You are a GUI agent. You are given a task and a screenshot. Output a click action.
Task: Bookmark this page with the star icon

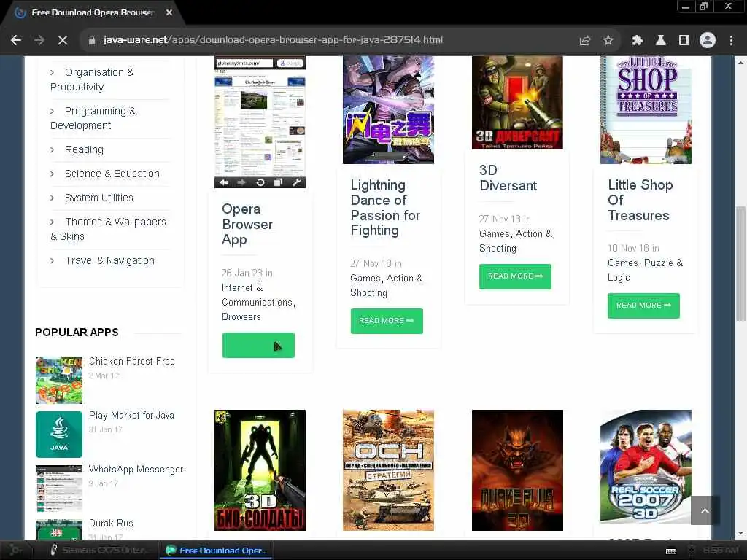608,41
